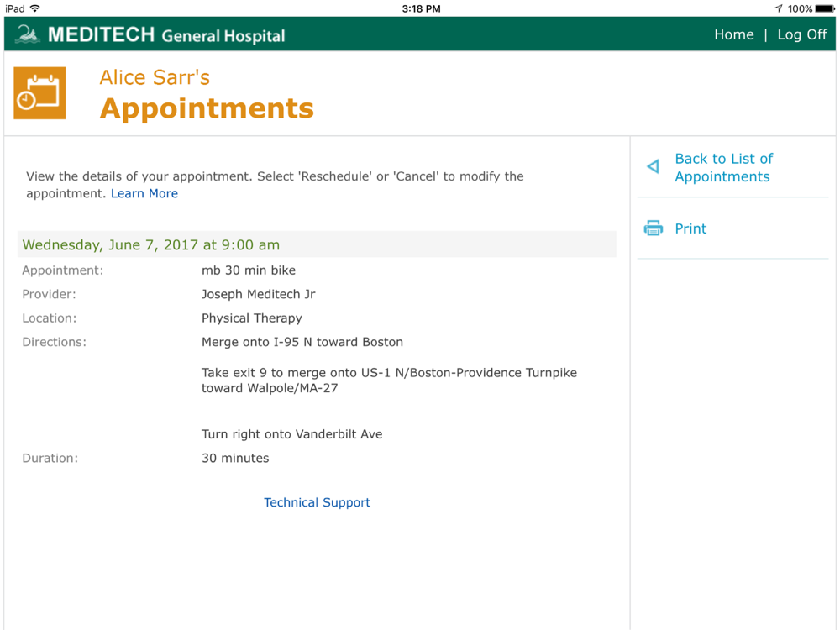Click the Alice Sarr's name heading
This screenshot has height=630, width=840.
point(155,77)
